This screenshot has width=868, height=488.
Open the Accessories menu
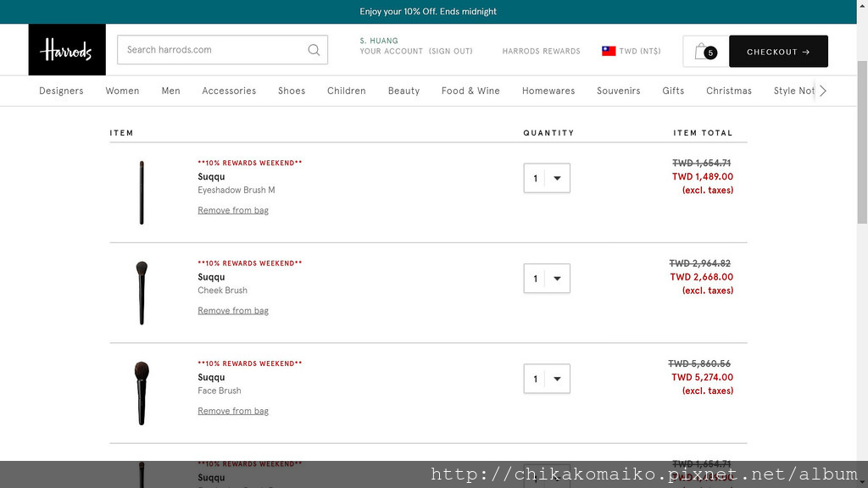(x=229, y=91)
